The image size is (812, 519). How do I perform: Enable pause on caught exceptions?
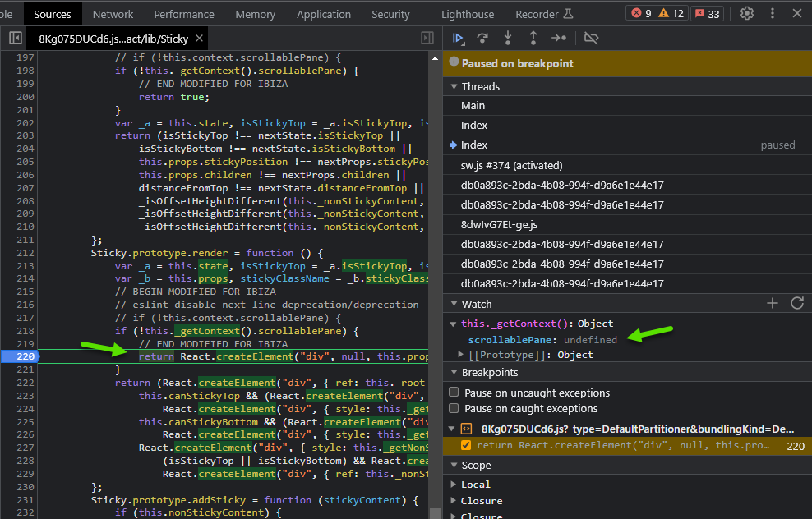[x=453, y=408]
